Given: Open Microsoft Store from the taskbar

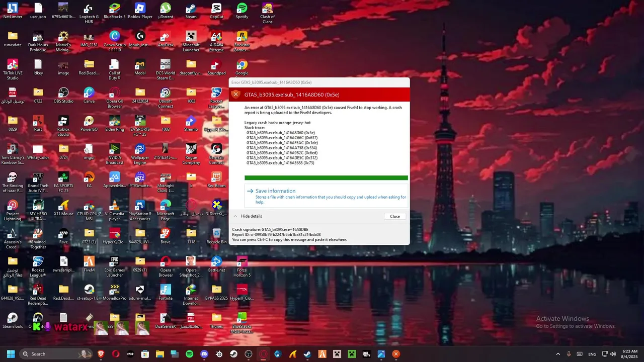Looking at the screenshot, I should [145, 354].
